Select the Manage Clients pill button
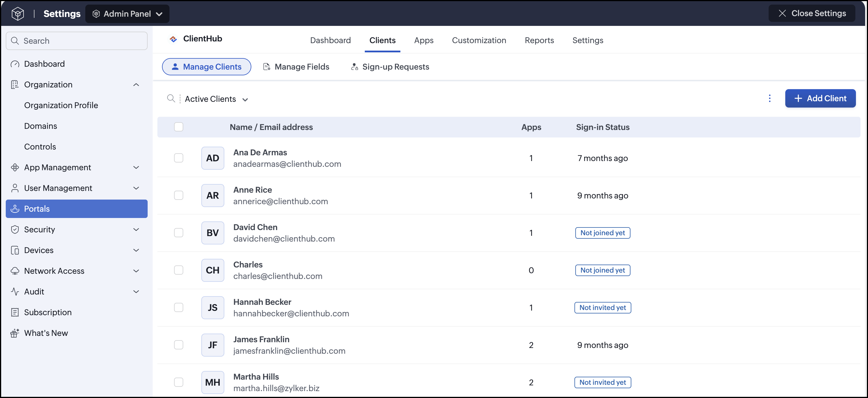868x398 pixels. coord(207,67)
